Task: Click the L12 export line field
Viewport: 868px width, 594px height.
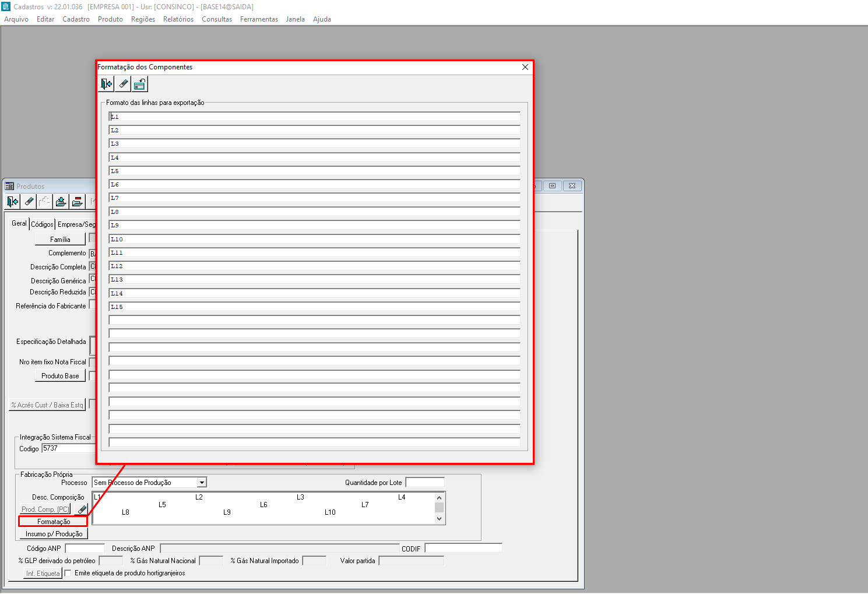Action: 314,266
